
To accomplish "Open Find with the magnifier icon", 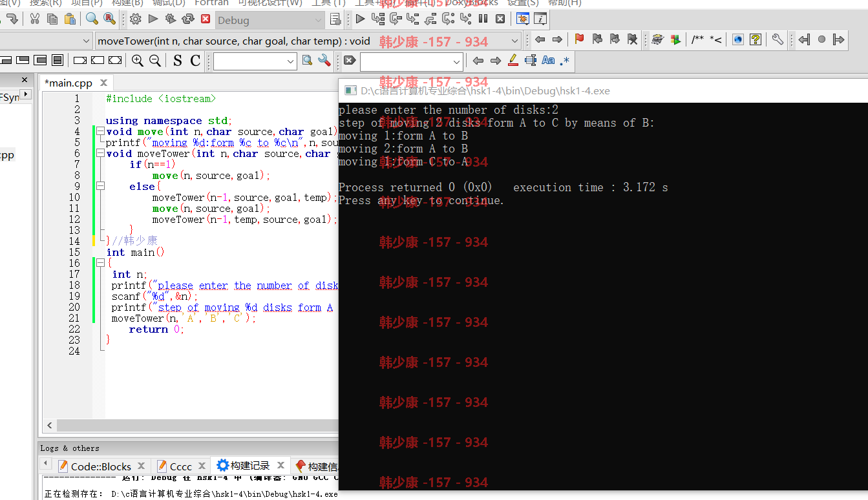I will [x=92, y=19].
